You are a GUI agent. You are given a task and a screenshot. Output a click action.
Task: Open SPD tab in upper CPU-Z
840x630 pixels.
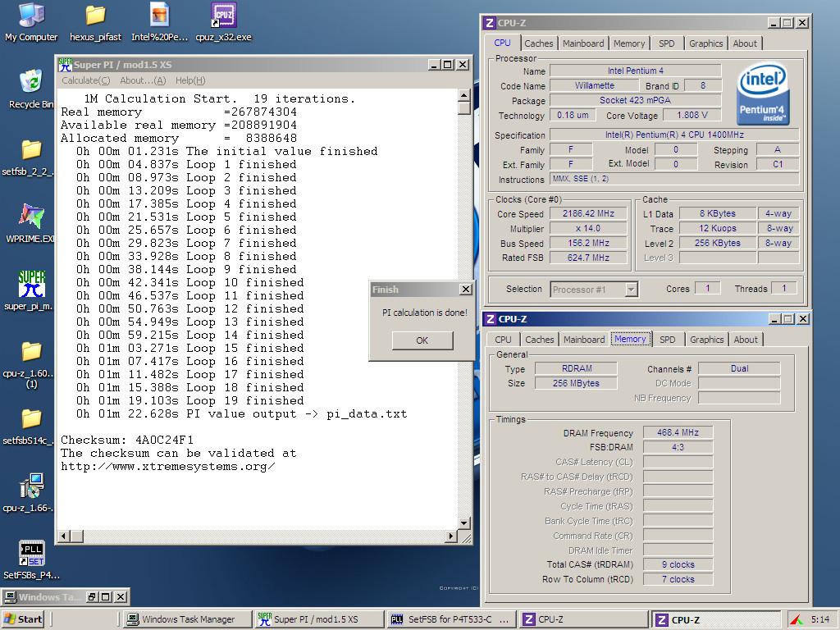666,43
